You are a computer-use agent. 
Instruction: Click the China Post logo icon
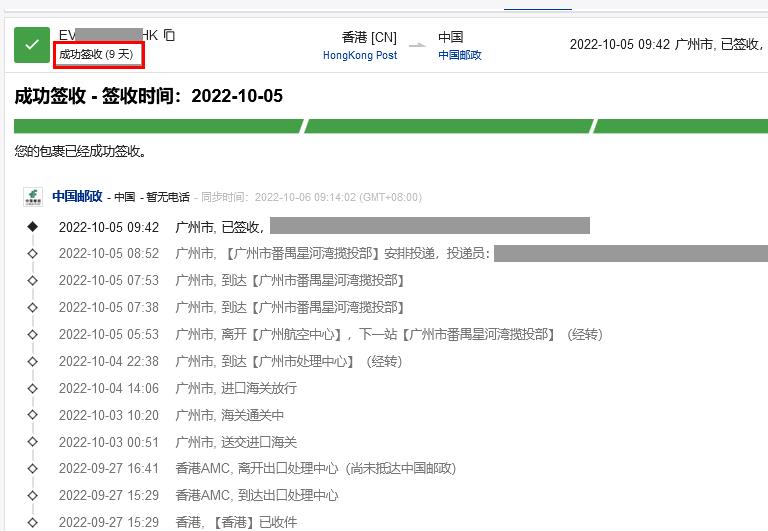pyautogui.click(x=33, y=196)
